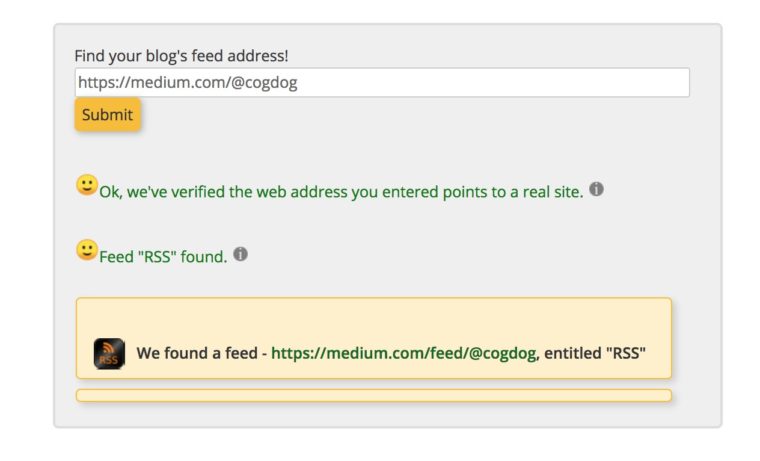Click the "We found a feed" text

pos(197,353)
